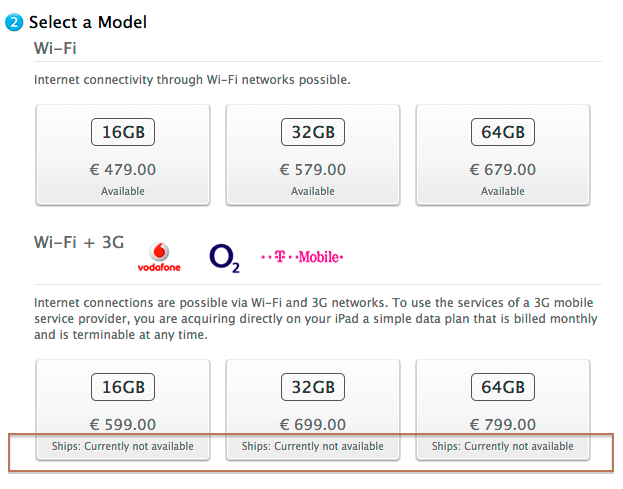Viewport: 623px width, 489px height.
Task: Click the Vodafone carrier logo
Action: 159,257
